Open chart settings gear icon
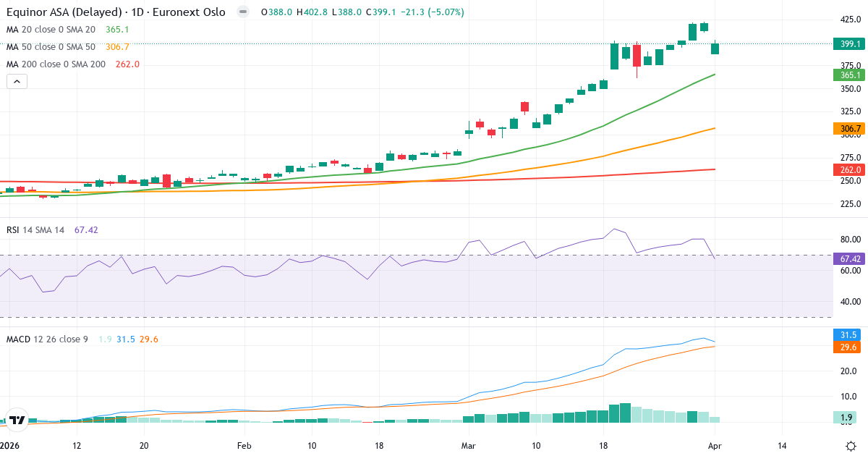 [x=851, y=445]
